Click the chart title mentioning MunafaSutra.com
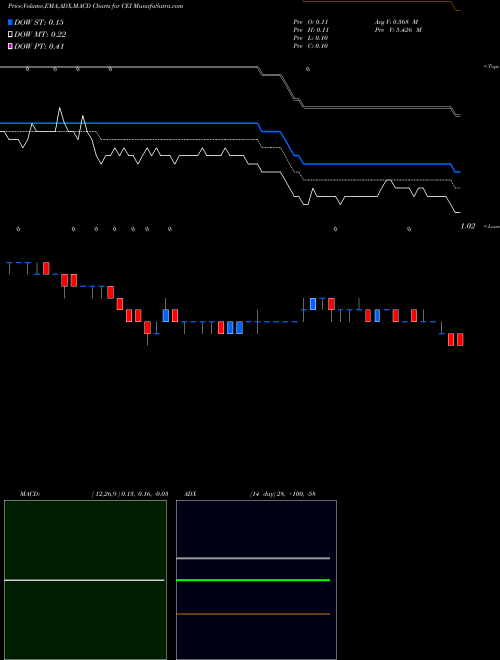This screenshot has height=660, width=500. [x=95, y=6]
